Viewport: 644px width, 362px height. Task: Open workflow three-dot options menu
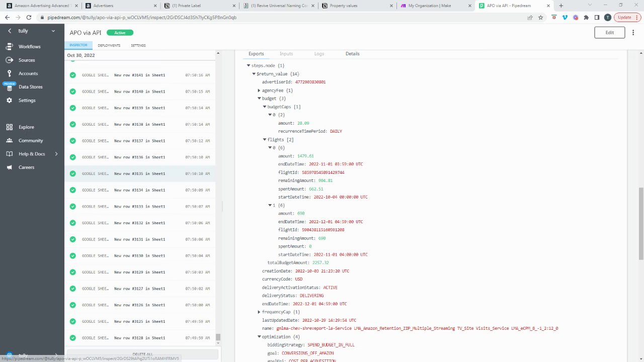[x=633, y=32]
